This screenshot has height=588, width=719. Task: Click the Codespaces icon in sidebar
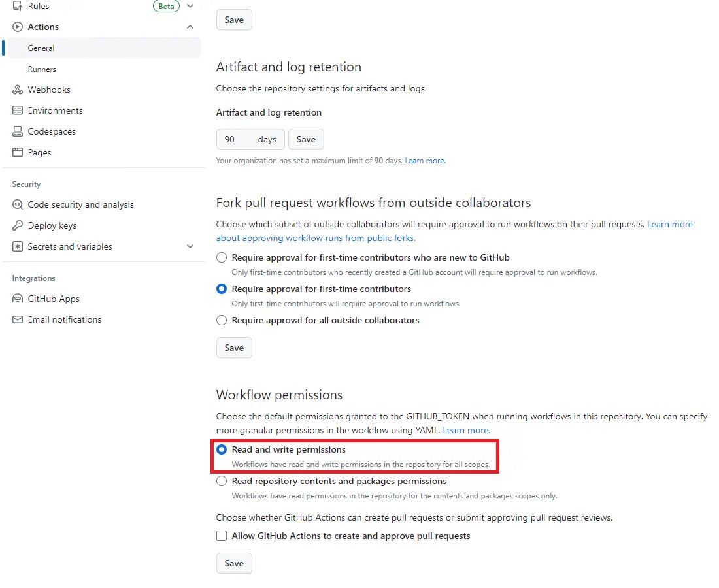[x=18, y=131]
